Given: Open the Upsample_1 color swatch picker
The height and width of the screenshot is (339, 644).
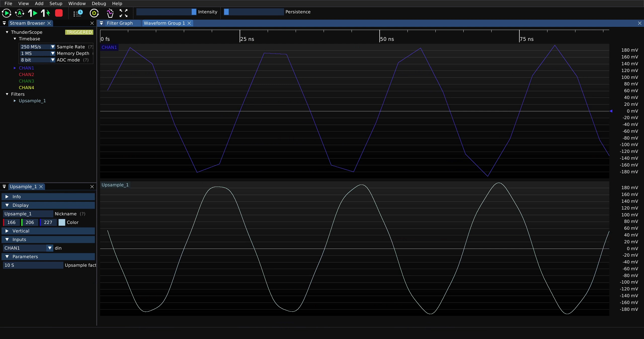Looking at the screenshot, I should point(62,222).
